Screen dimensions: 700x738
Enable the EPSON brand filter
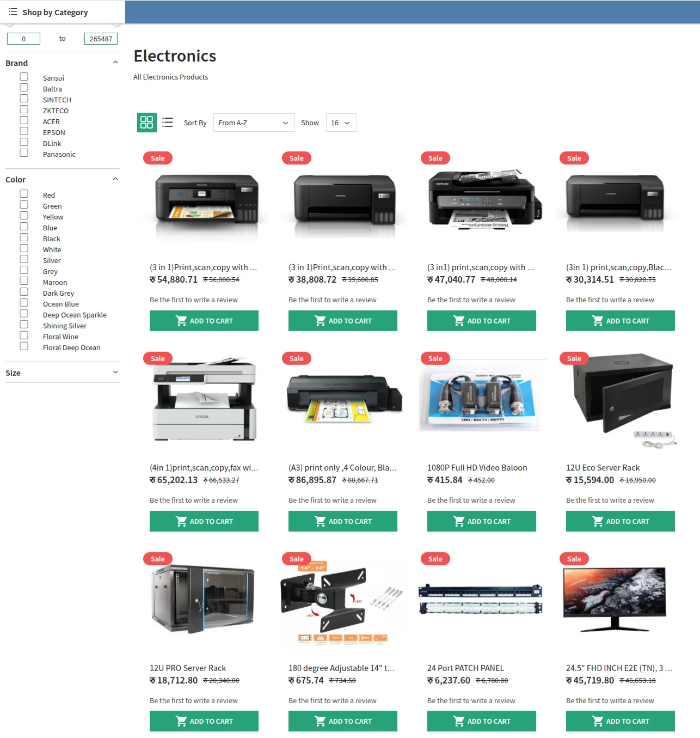24,131
